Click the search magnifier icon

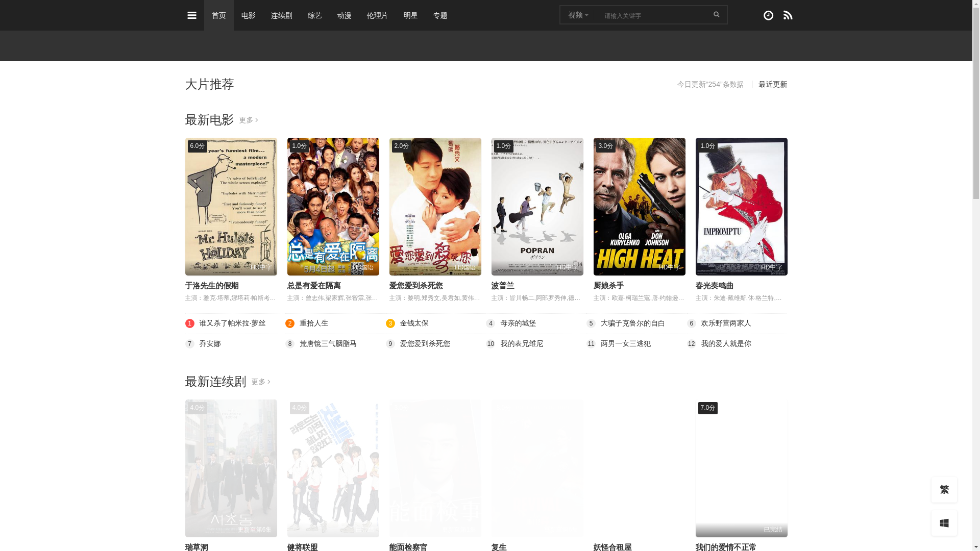[716, 15]
